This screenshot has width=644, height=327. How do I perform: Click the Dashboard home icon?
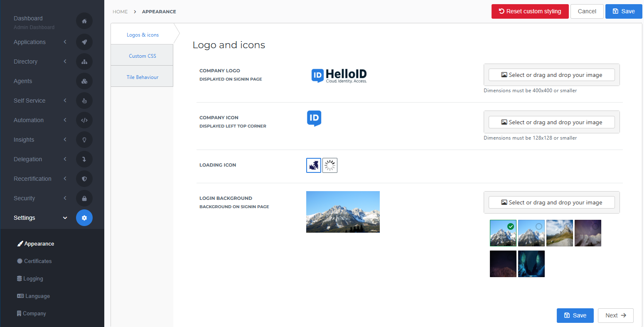click(84, 21)
